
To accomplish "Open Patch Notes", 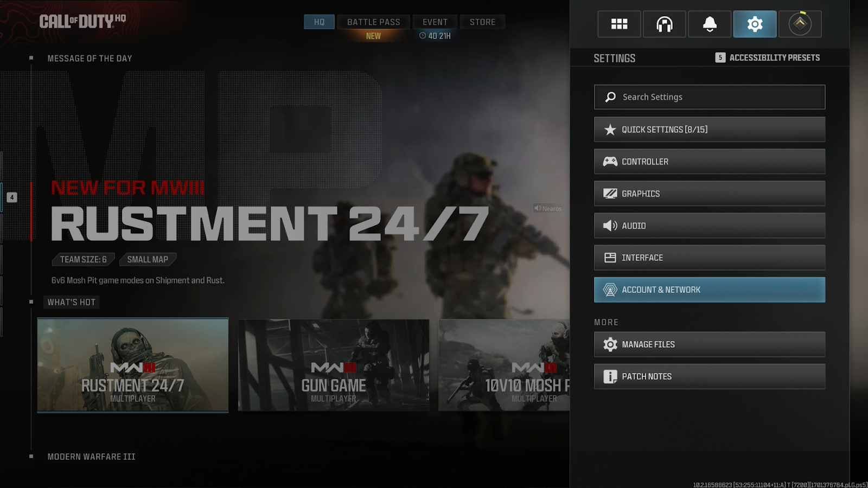I will (x=710, y=376).
